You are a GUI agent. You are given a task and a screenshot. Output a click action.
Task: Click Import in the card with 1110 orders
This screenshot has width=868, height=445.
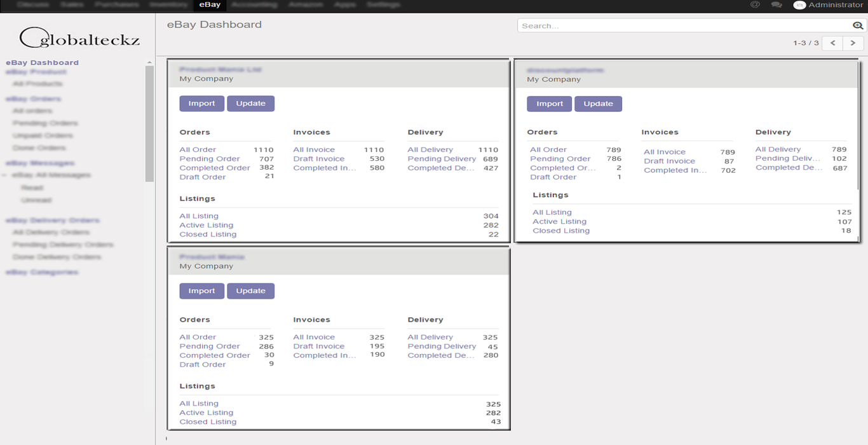[x=202, y=104]
